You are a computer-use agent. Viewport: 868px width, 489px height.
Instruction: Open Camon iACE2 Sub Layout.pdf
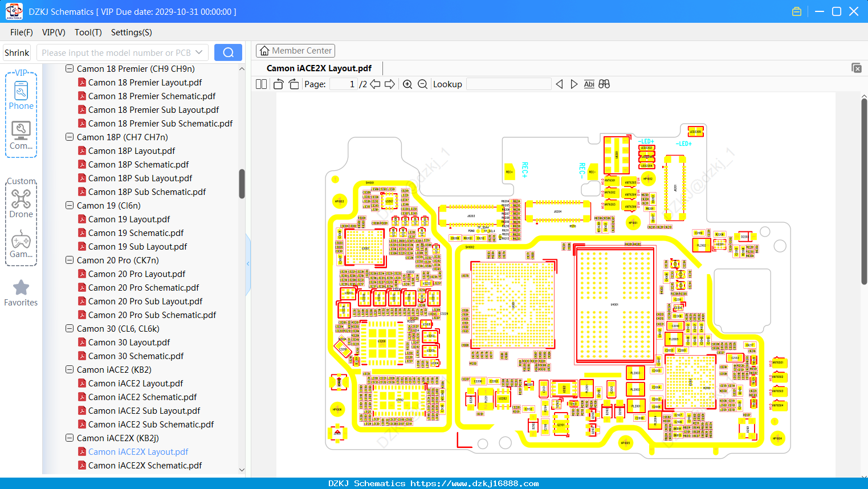click(x=144, y=411)
